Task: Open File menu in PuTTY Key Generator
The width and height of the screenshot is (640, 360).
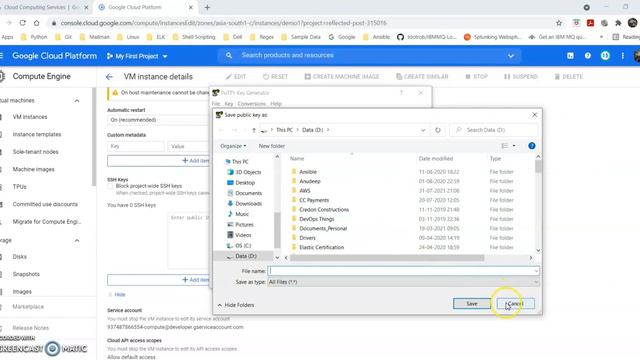Action: coord(216,104)
